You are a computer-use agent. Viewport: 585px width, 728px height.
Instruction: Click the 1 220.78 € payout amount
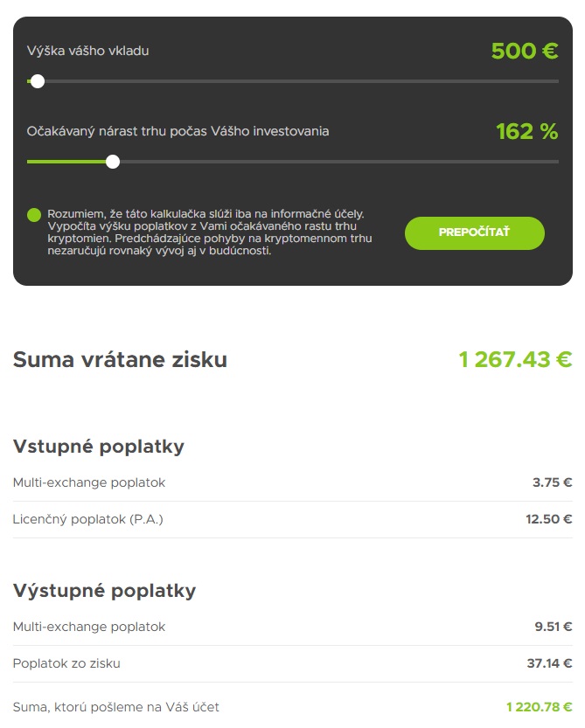point(539,707)
